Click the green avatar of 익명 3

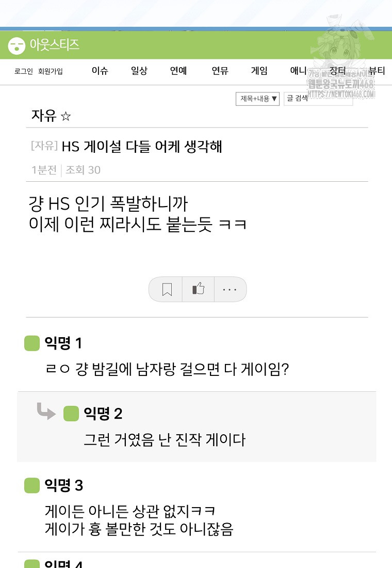(32, 485)
